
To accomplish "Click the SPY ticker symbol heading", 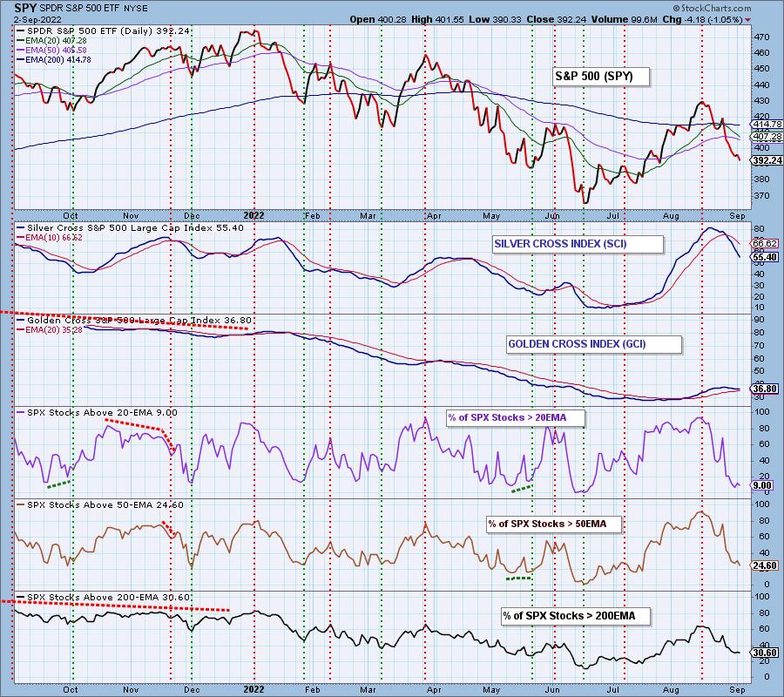I will pyautogui.click(x=25, y=8).
